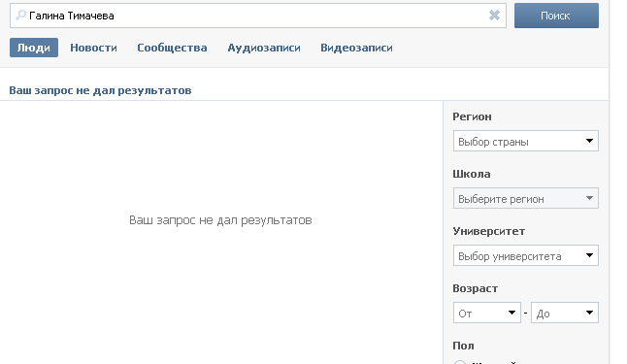
Task: Go to the Аудиозаписи tab
Action: pyautogui.click(x=264, y=48)
